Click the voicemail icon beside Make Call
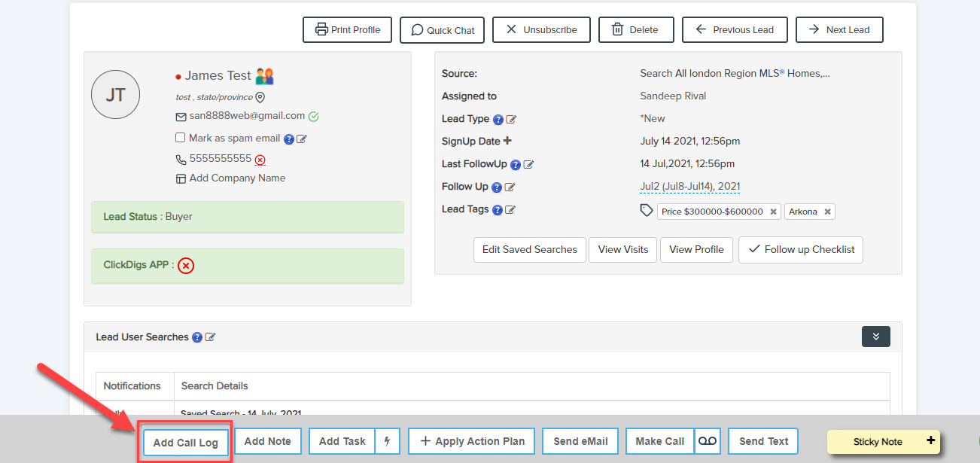Screen dimensions: 980x463 pos(708,441)
